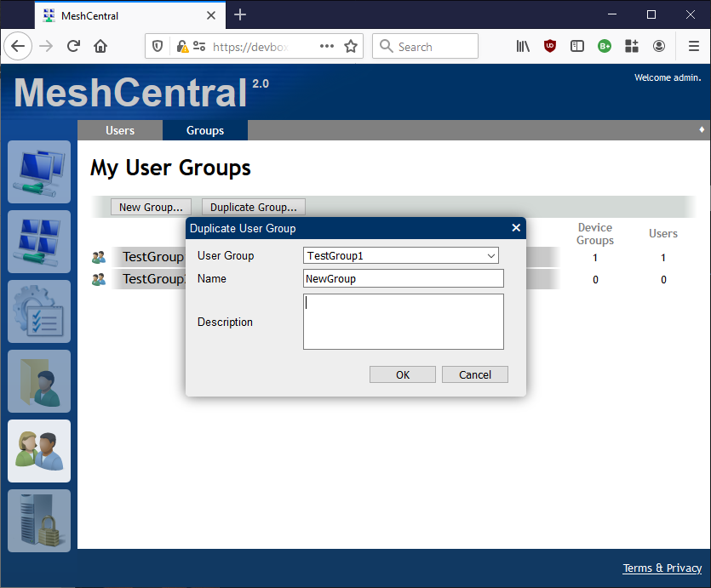Image resolution: width=711 pixels, height=588 pixels.
Task: Open the Terms & Privacy link
Action: pyautogui.click(x=662, y=568)
